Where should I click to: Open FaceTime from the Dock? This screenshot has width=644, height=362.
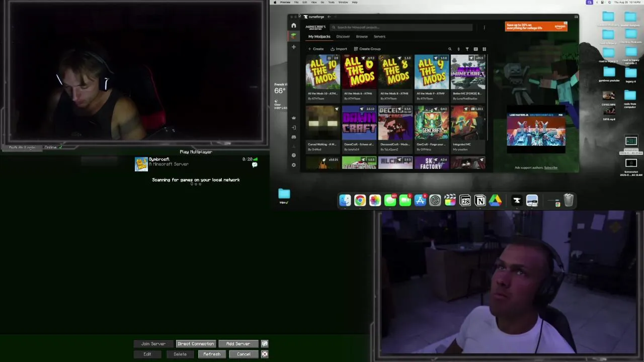coord(405,201)
